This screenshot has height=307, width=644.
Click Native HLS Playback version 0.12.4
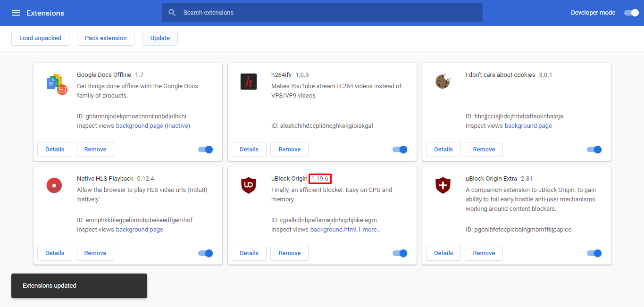(x=146, y=179)
